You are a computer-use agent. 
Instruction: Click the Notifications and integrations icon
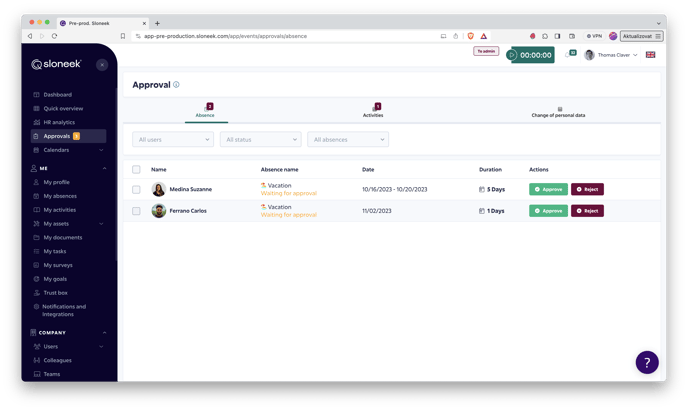pos(36,306)
